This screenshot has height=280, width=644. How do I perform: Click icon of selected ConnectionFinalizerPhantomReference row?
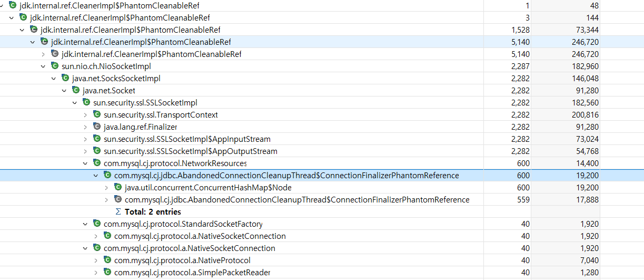[107, 175]
